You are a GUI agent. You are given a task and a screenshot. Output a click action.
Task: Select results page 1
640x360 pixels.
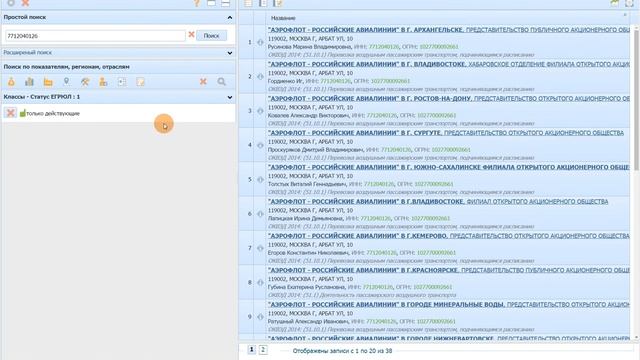(251, 350)
